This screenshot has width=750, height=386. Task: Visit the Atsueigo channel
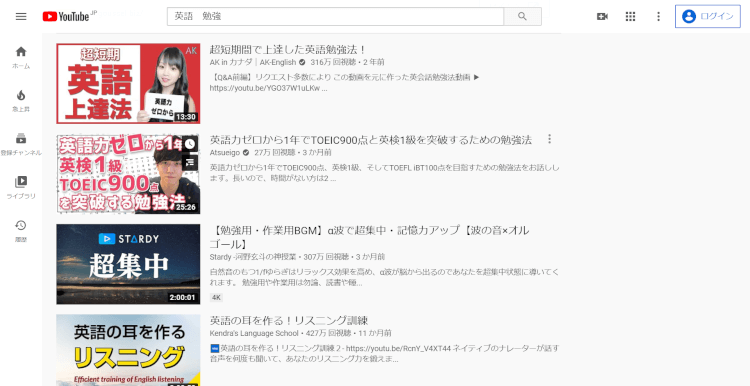225,153
